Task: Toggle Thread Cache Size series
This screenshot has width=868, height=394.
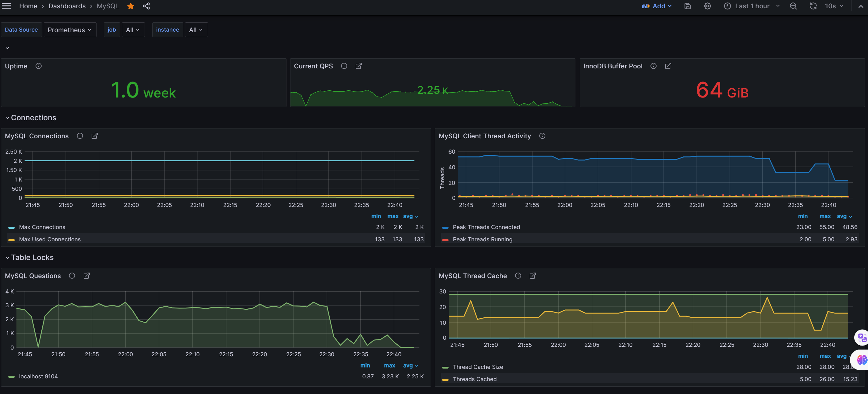Action: click(478, 367)
